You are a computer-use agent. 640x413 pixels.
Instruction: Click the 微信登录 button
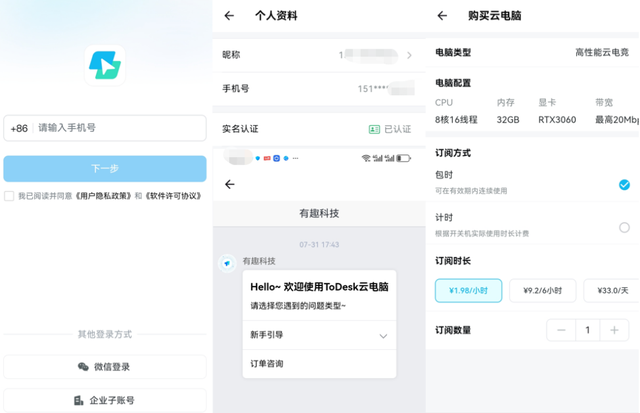[x=105, y=366]
